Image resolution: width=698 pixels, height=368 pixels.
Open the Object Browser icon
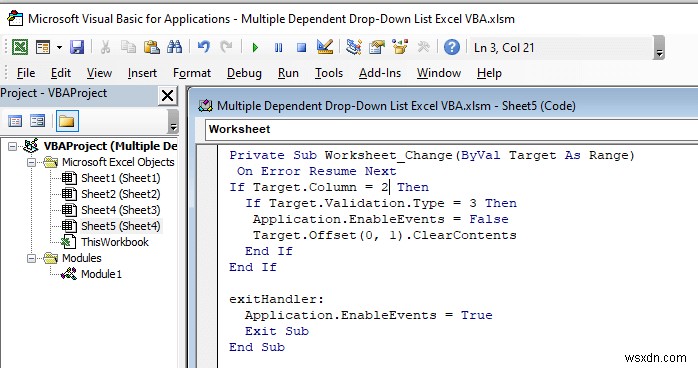(400, 47)
